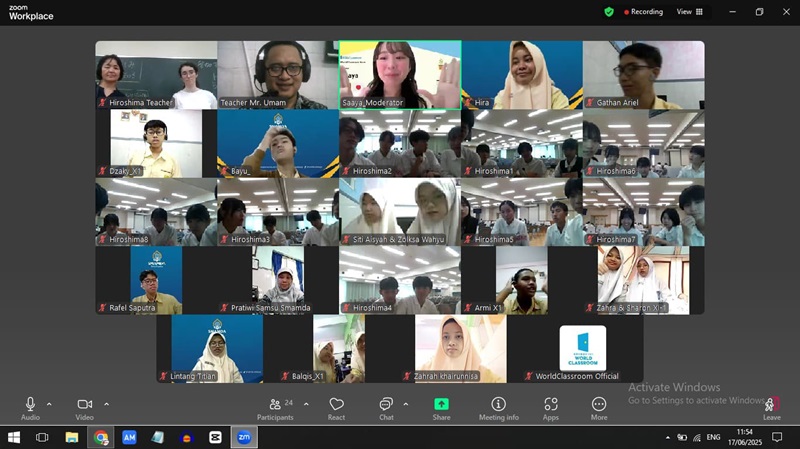This screenshot has height=449, width=800.
Task: Select the Hiroshima2 video tile
Action: (x=400, y=143)
